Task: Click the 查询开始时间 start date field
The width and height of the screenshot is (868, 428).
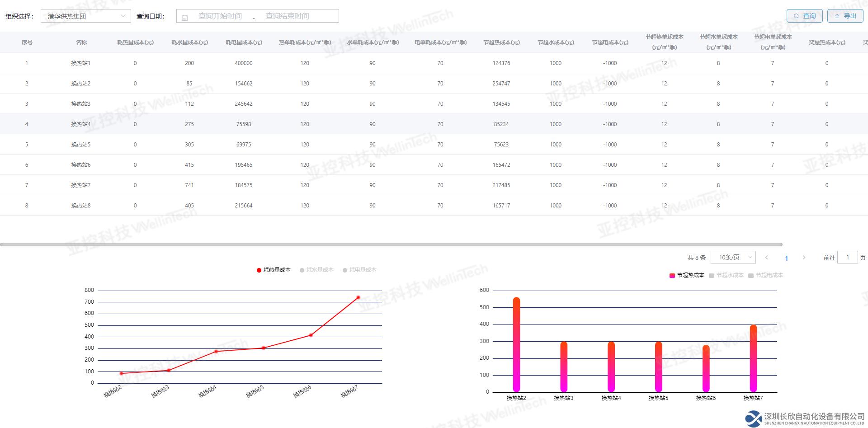Action: pos(220,16)
